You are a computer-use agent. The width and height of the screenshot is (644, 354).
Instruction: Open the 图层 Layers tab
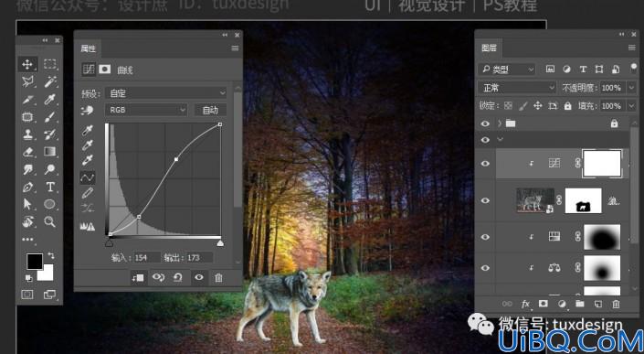point(489,48)
